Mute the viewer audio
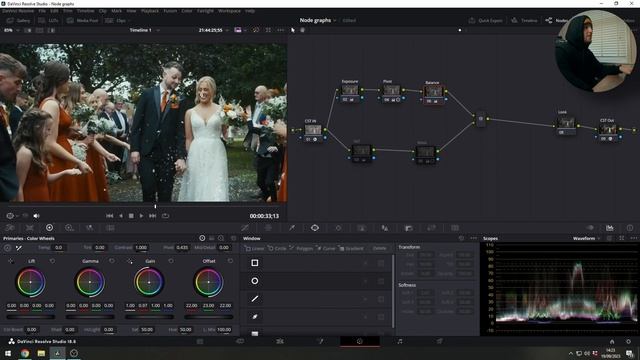Image resolution: width=640 pixels, height=360 pixels. [x=36, y=216]
